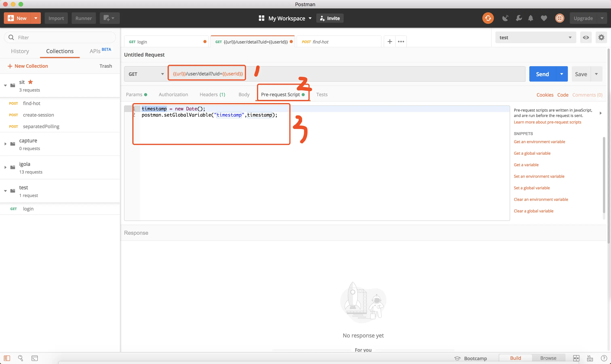The height and width of the screenshot is (364, 611).
Task: Click the find and replace icon
Action: 21,358
